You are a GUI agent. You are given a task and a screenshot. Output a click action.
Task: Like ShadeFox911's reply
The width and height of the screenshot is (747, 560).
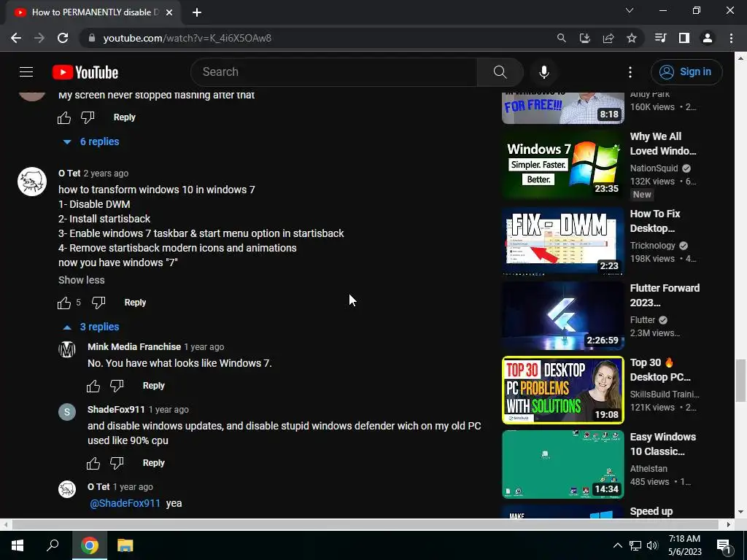[93, 463]
